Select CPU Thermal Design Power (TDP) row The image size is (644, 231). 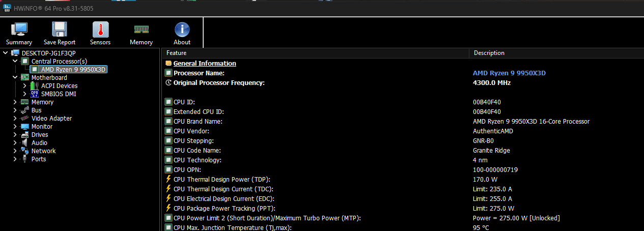(403, 179)
